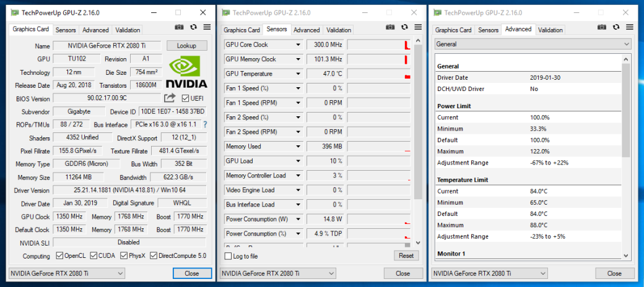Click the Reset button in Sensors window
Viewport: 644px width, 287px height.
[x=406, y=256]
